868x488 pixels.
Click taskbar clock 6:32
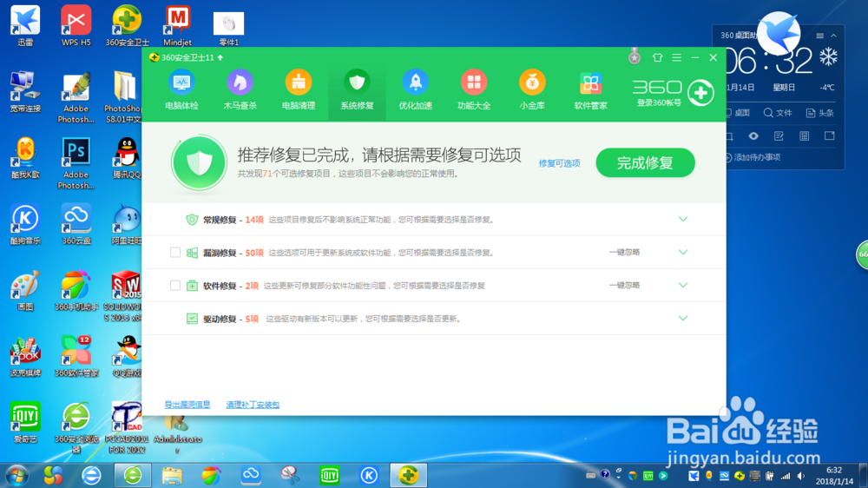click(x=833, y=476)
